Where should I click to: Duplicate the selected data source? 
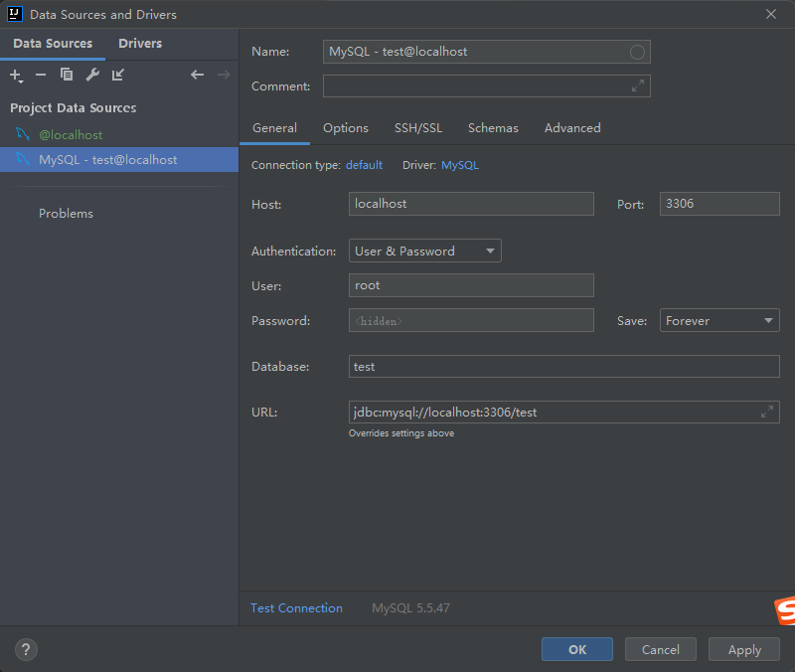67,75
